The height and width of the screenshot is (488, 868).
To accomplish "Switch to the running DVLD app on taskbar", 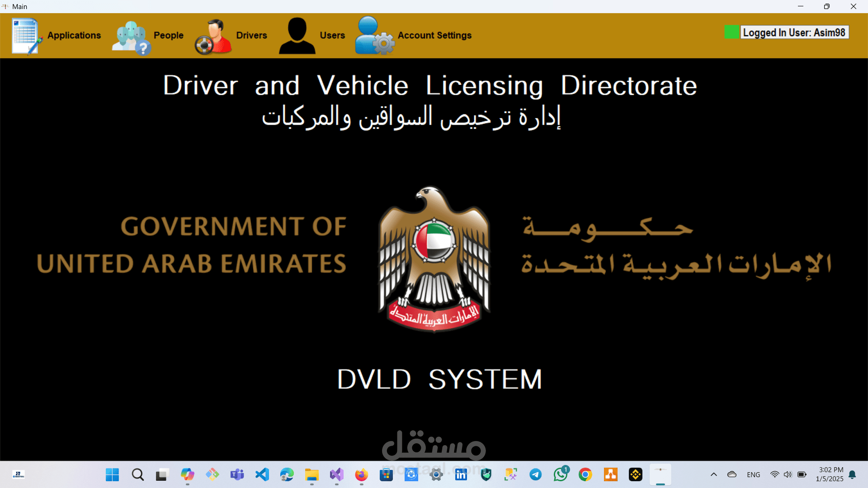I will pos(660,475).
